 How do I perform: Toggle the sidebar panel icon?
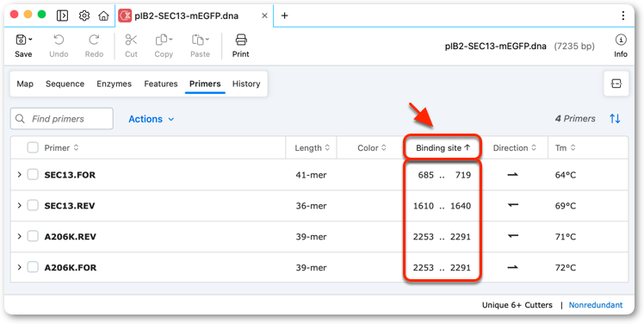[x=62, y=16]
